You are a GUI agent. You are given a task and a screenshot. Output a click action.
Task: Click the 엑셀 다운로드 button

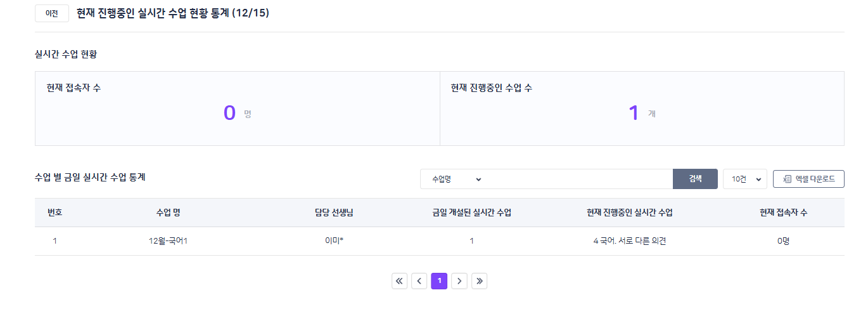coord(808,180)
